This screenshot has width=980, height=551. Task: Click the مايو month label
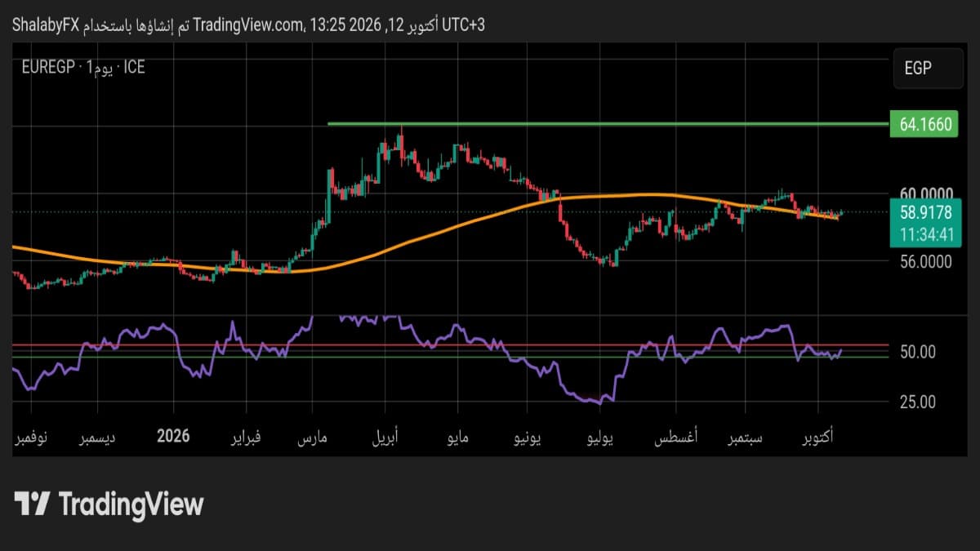457,437
